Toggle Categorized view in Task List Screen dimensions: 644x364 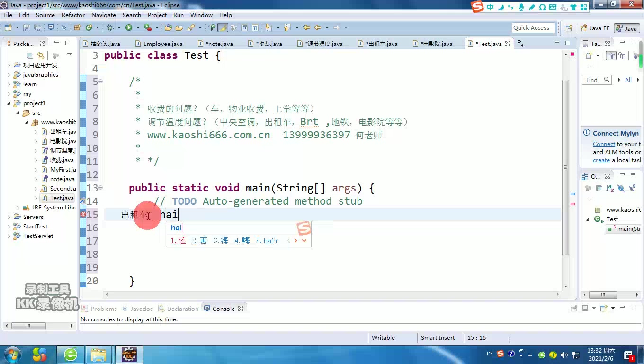click(x=611, y=55)
